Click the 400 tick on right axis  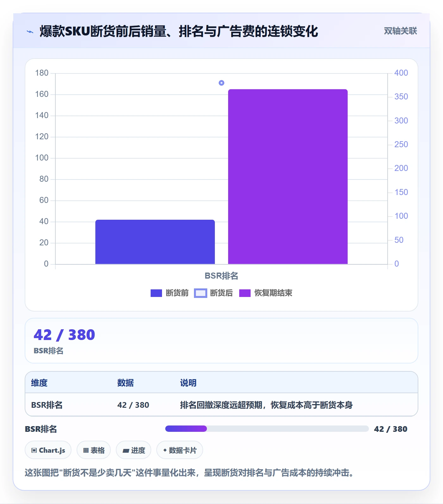click(401, 73)
